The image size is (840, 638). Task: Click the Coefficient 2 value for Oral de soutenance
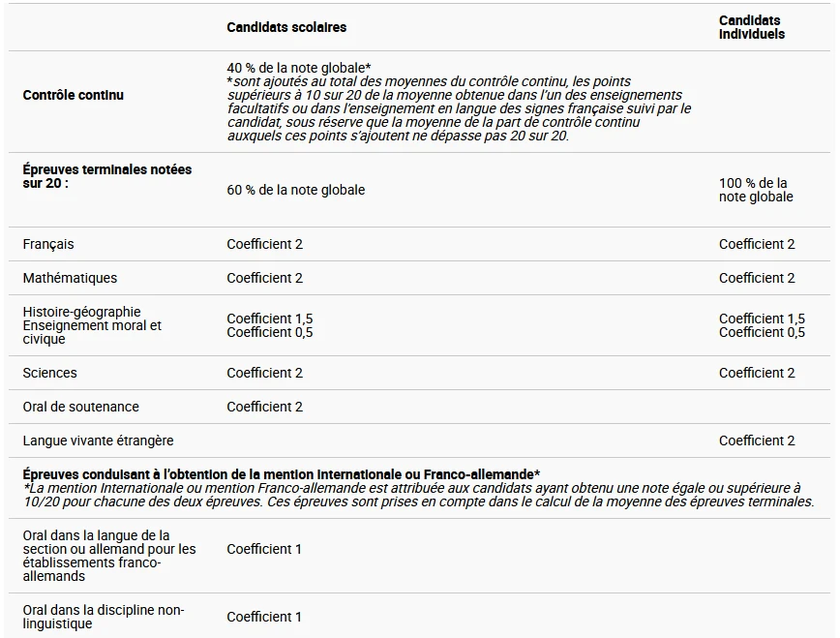pos(264,407)
